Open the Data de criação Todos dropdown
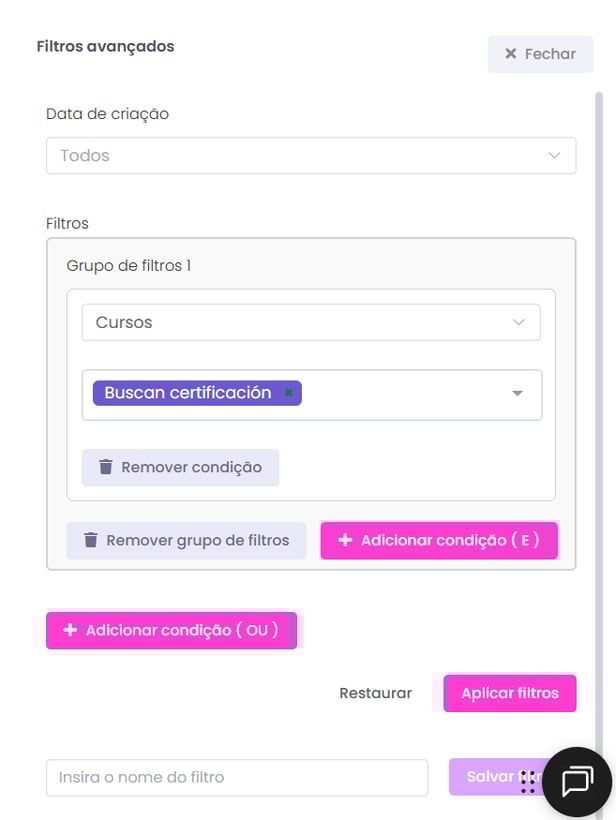 click(311, 155)
